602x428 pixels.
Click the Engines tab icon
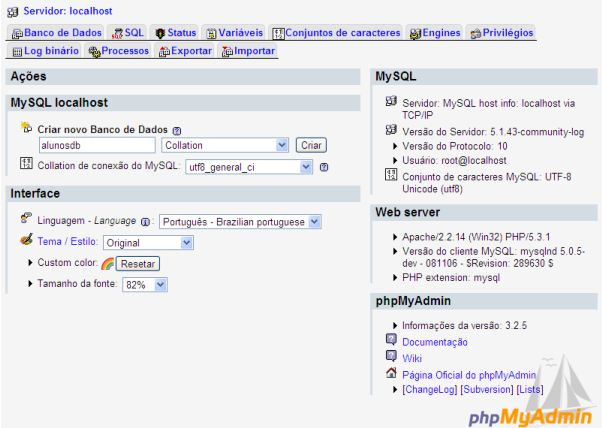coord(415,34)
